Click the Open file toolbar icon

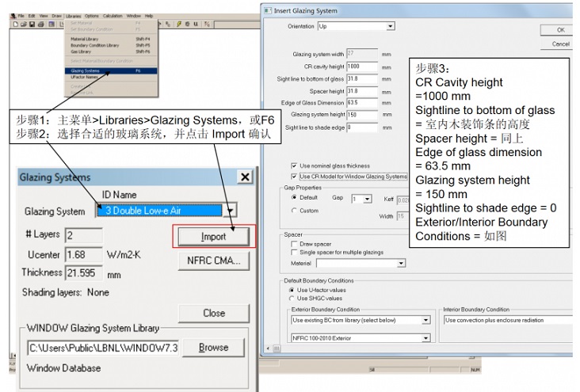[23, 25]
